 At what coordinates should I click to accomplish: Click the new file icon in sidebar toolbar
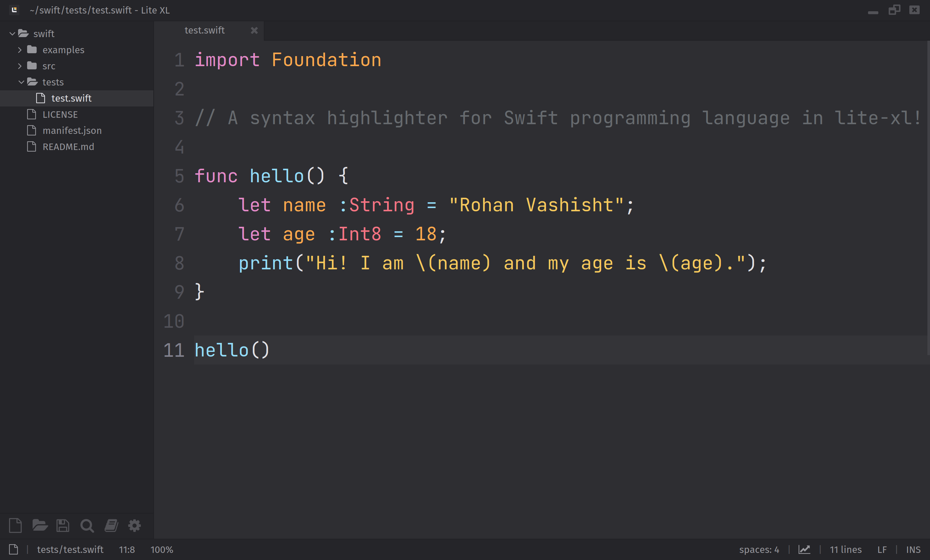(15, 525)
